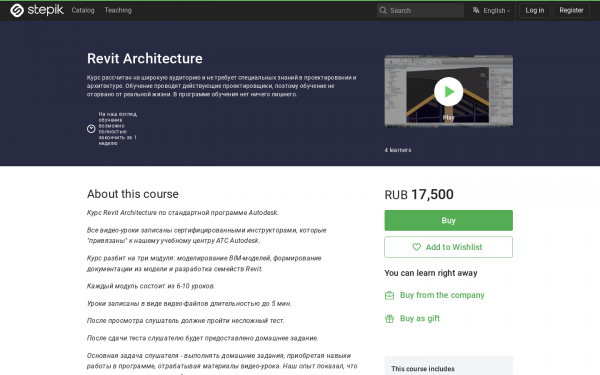Screen dimensions: 600x375
Task: Click the language translate icon
Action: (476, 10)
